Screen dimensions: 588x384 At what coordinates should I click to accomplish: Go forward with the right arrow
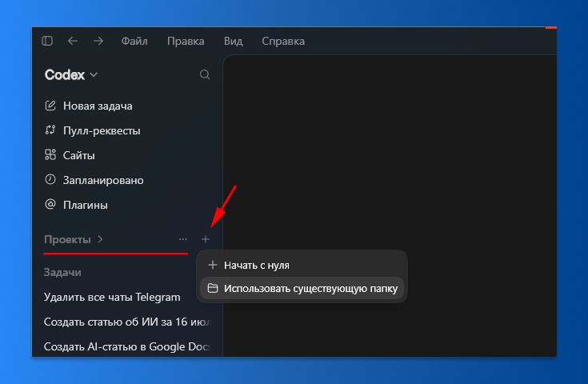click(98, 41)
